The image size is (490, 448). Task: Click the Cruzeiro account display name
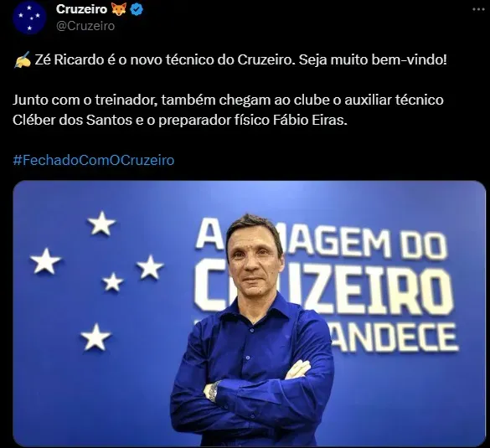click(x=81, y=9)
